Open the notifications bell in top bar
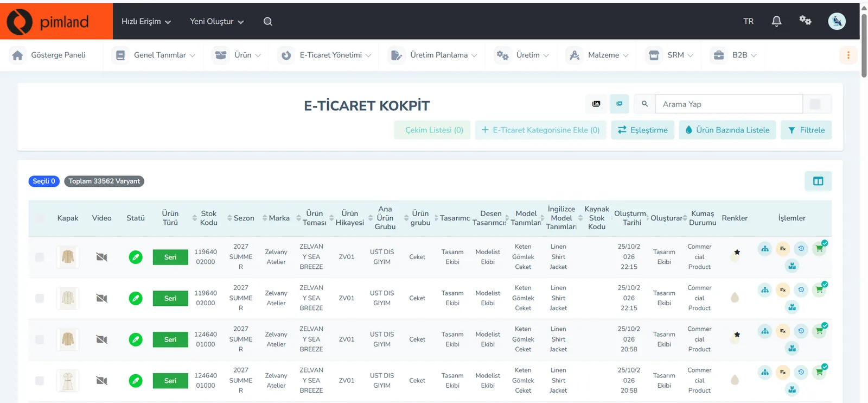 coord(776,21)
